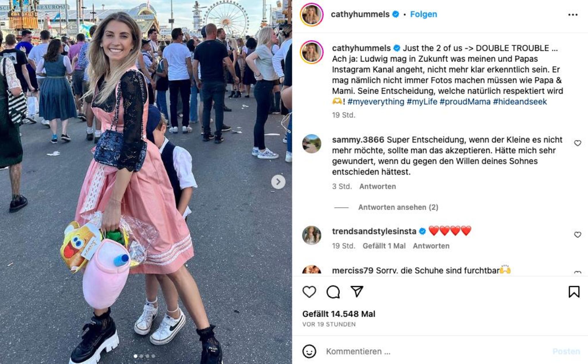Follow cathyhummels via Folgen
Image resolution: width=588 pixels, height=364 pixels.
[x=423, y=14]
